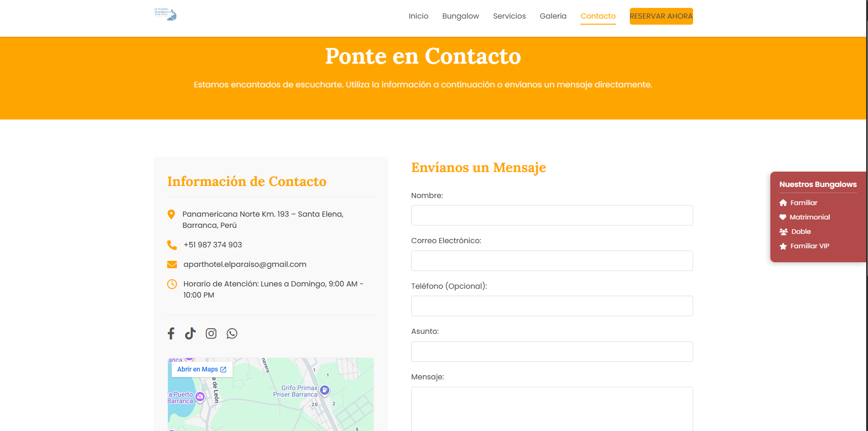The height and width of the screenshot is (431, 868).
Task: Click the location pin icon
Action: tap(171, 214)
